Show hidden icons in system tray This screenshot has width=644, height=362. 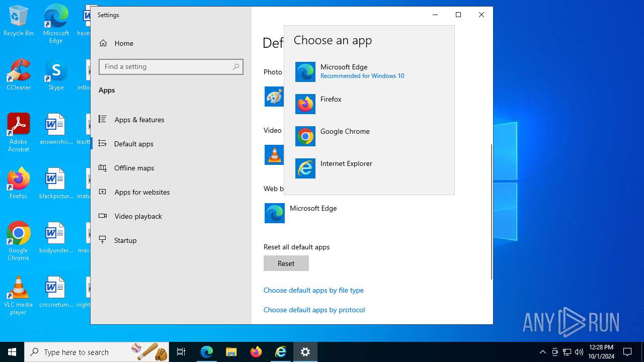click(542, 352)
